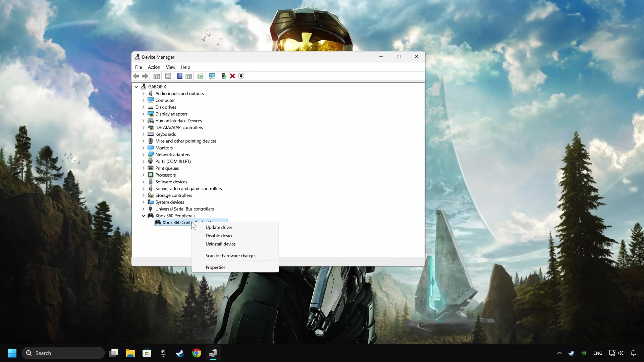The height and width of the screenshot is (362, 644).
Task: Expand Universal Serial Bus controllers
Action: pyautogui.click(x=144, y=209)
